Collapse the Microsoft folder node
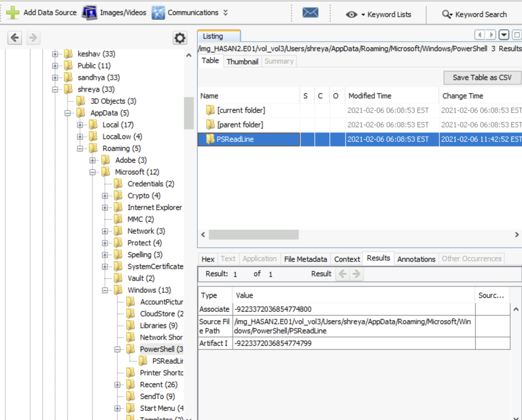This screenshot has width=522, height=420. tap(92, 172)
